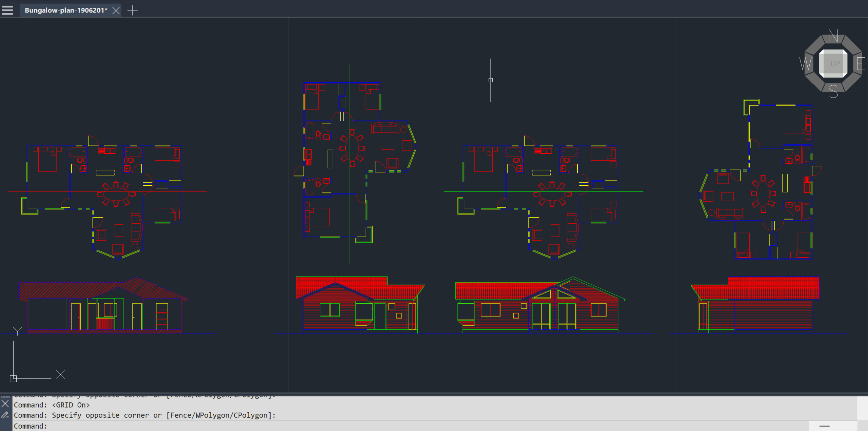Viewport: 868px width, 431px height.
Task: Select the Bungalow-plan-1906201 drawing tab
Action: click(x=66, y=10)
